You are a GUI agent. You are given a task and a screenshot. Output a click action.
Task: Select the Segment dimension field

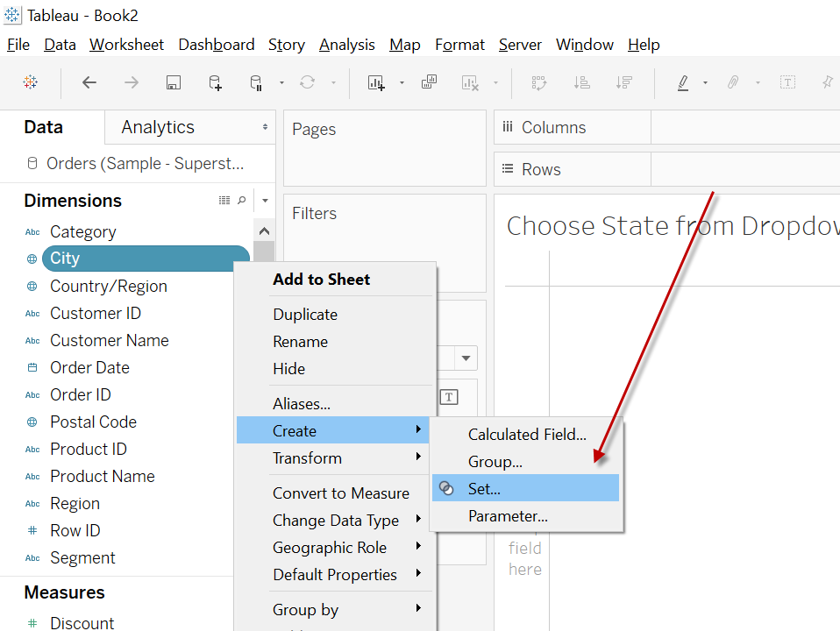click(82, 557)
